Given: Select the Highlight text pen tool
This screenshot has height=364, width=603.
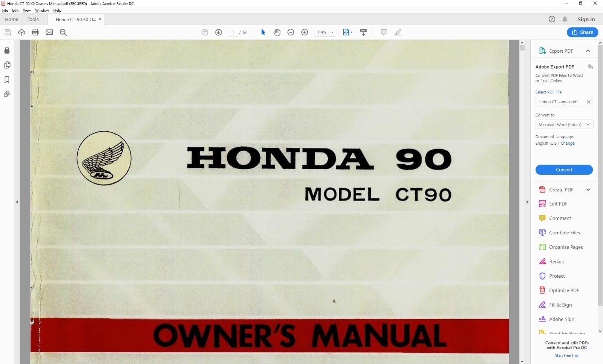Looking at the screenshot, I should [x=398, y=32].
